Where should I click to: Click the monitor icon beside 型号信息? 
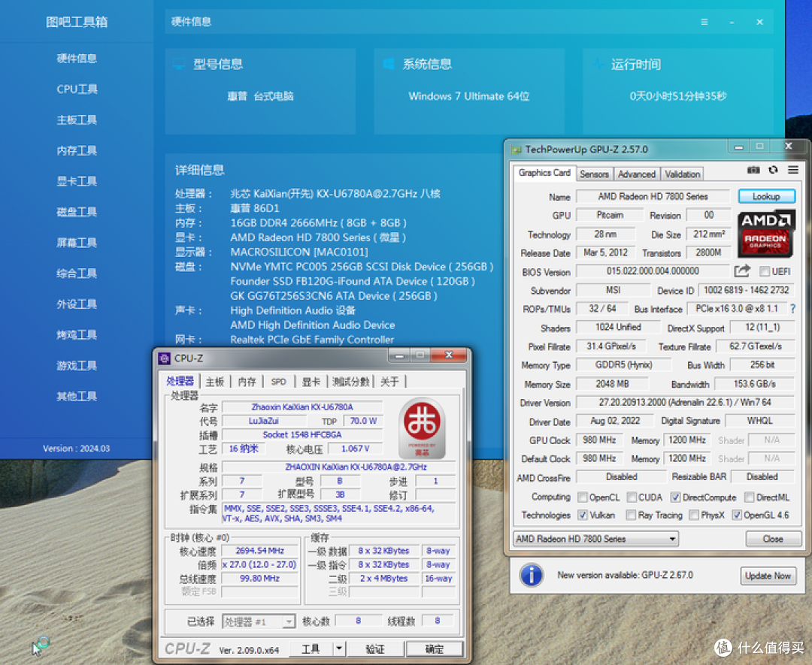pyautogui.click(x=179, y=64)
